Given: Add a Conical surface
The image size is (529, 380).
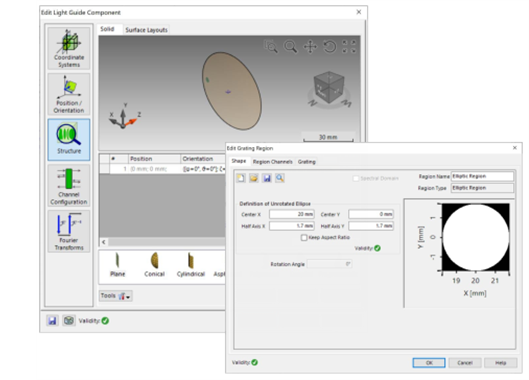Looking at the screenshot, I should tap(154, 265).
